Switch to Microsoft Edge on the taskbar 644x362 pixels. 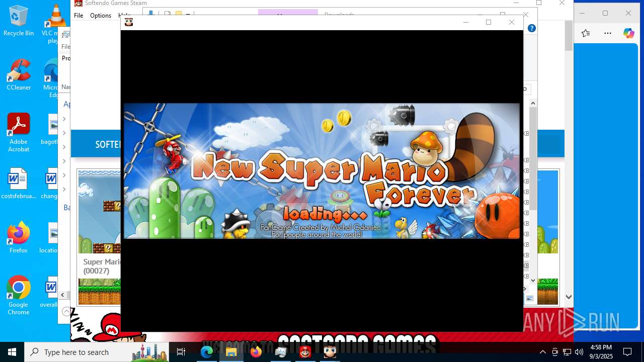207,352
